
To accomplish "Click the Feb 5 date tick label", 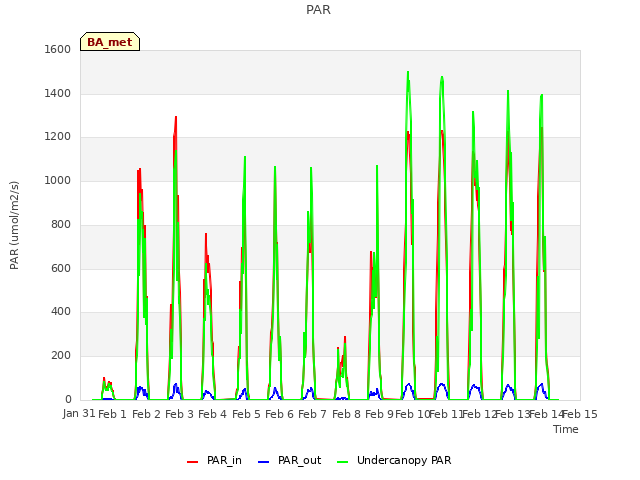I will coord(246,414).
